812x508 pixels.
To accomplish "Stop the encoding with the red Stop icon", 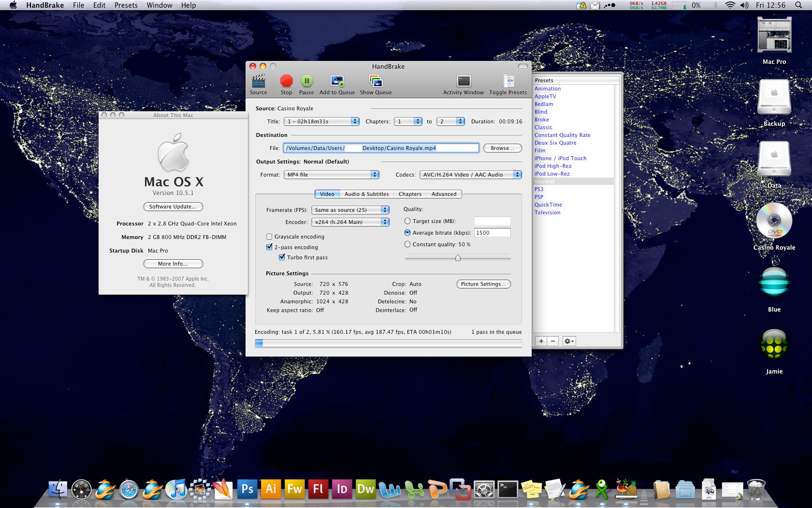I will [x=287, y=81].
